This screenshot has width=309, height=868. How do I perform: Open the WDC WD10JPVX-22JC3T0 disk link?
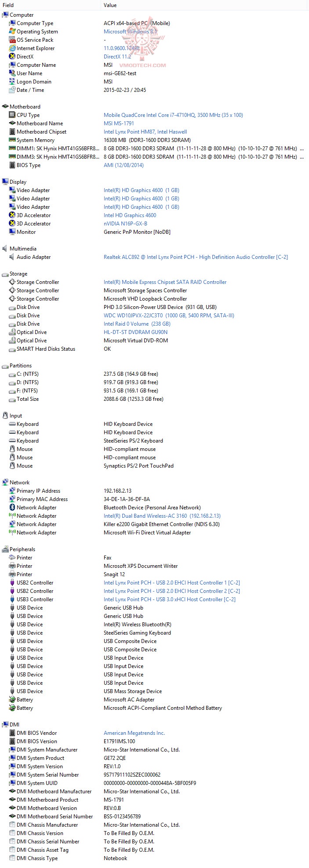169,316
